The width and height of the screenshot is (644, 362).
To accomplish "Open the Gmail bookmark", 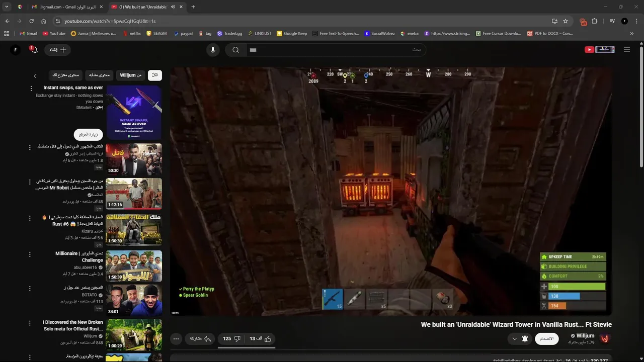I will tap(28, 34).
